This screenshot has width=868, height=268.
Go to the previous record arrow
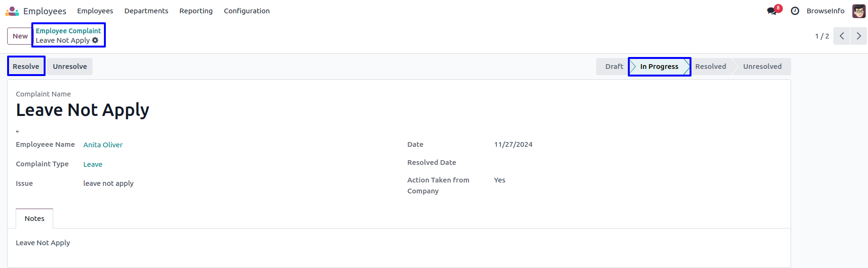tap(841, 36)
